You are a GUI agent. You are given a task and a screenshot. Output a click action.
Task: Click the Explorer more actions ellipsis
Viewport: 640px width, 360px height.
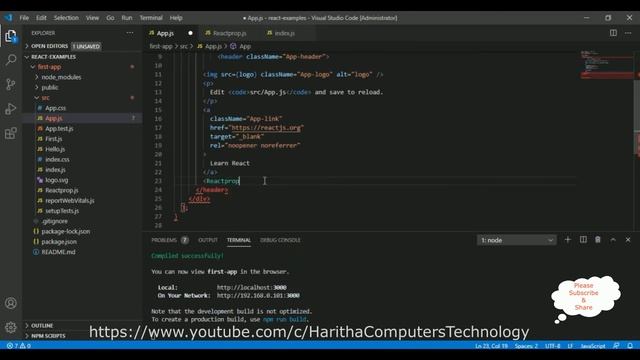point(130,33)
